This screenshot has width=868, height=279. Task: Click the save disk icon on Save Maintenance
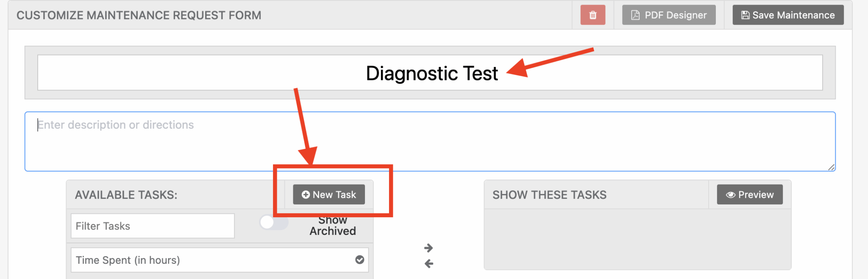[745, 14]
